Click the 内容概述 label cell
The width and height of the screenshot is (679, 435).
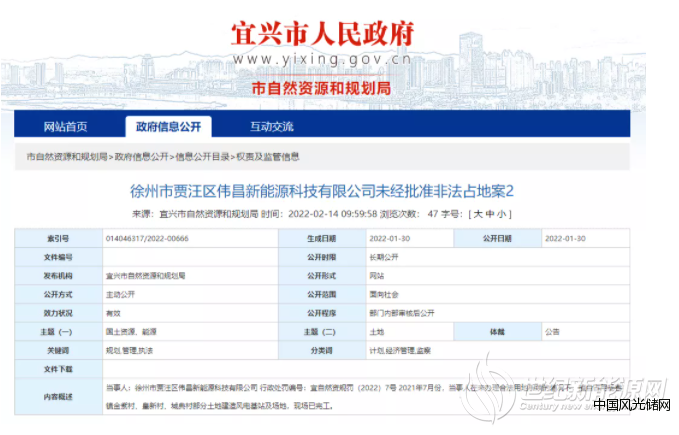click(58, 396)
